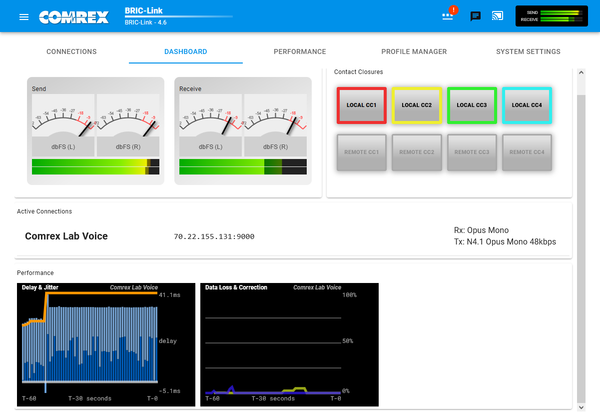Click the Remote CC3 indicator
This screenshot has width=600, height=419.
click(472, 152)
